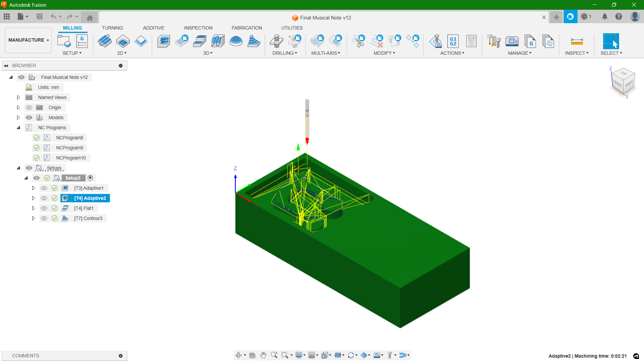Open the DRILLING panel dropdown
Viewport: 644px width, 362px height.
[x=285, y=53]
